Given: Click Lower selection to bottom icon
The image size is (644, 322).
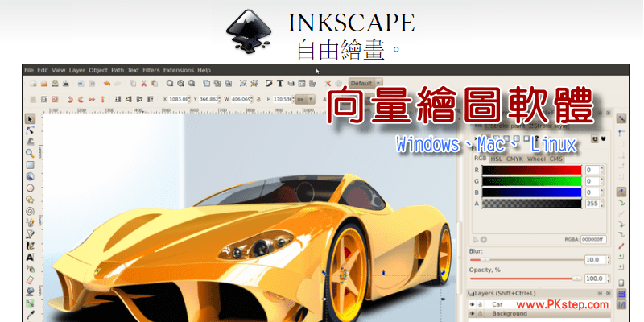Looking at the screenshot, I should tap(118, 99).
